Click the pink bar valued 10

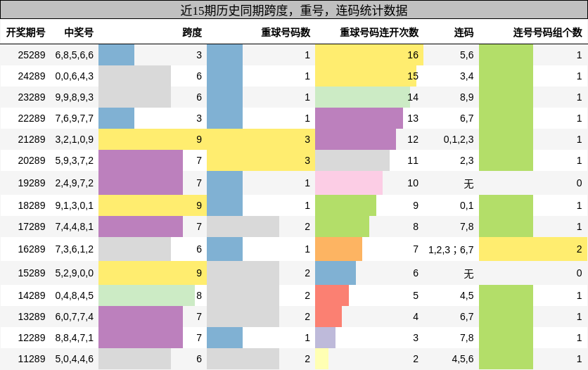[349, 183]
